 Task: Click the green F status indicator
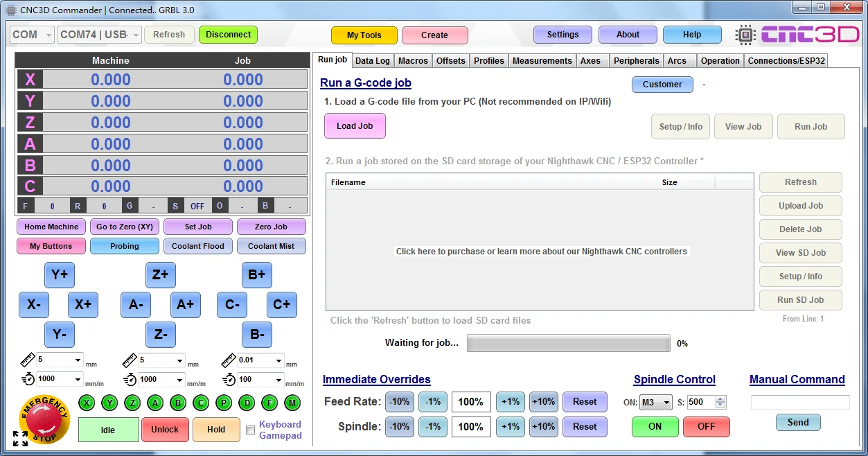(269, 403)
